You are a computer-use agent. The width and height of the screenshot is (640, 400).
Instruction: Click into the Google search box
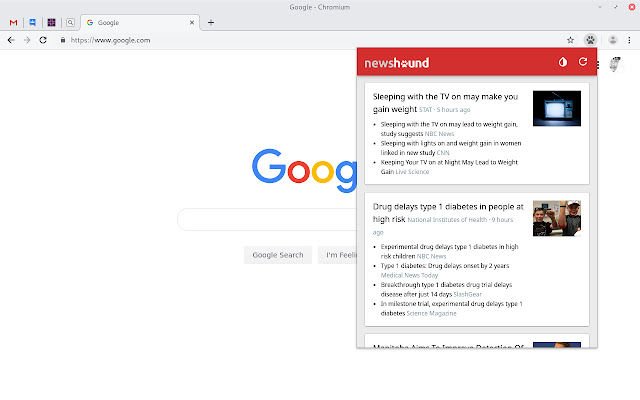pyautogui.click(x=267, y=220)
